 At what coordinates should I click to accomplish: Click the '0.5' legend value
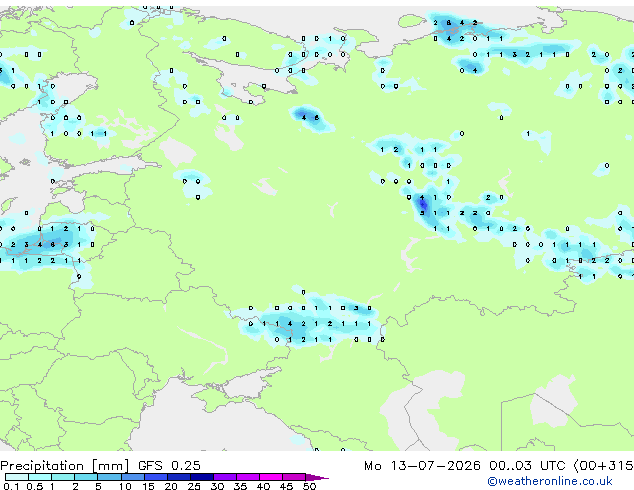click(x=35, y=486)
